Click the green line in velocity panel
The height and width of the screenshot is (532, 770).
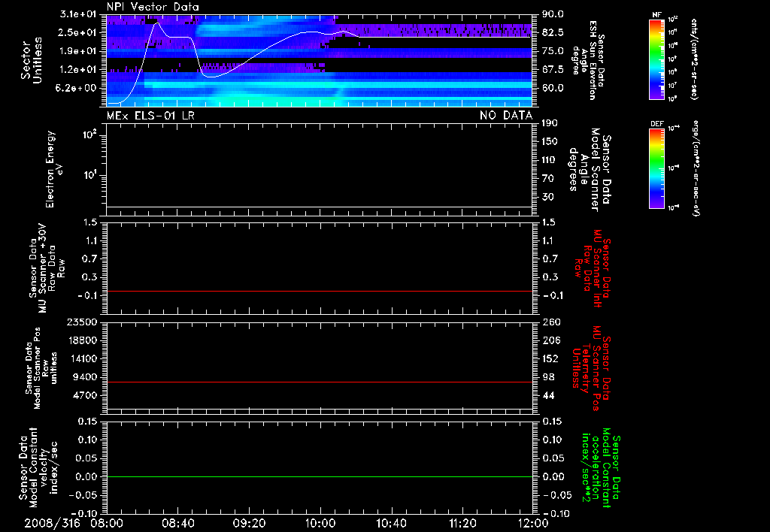click(319, 476)
